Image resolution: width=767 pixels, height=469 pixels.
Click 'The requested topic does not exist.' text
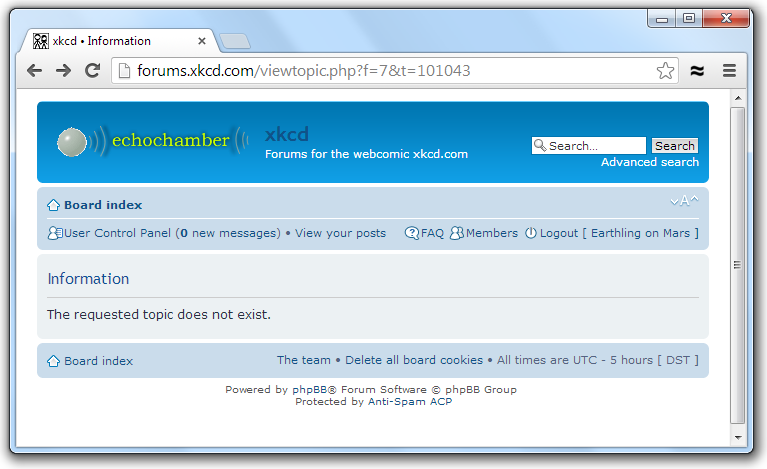159,314
